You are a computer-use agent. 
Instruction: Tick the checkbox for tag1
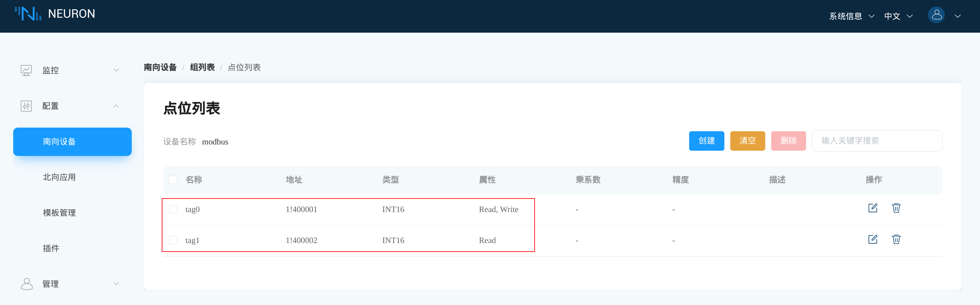[173, 240]
